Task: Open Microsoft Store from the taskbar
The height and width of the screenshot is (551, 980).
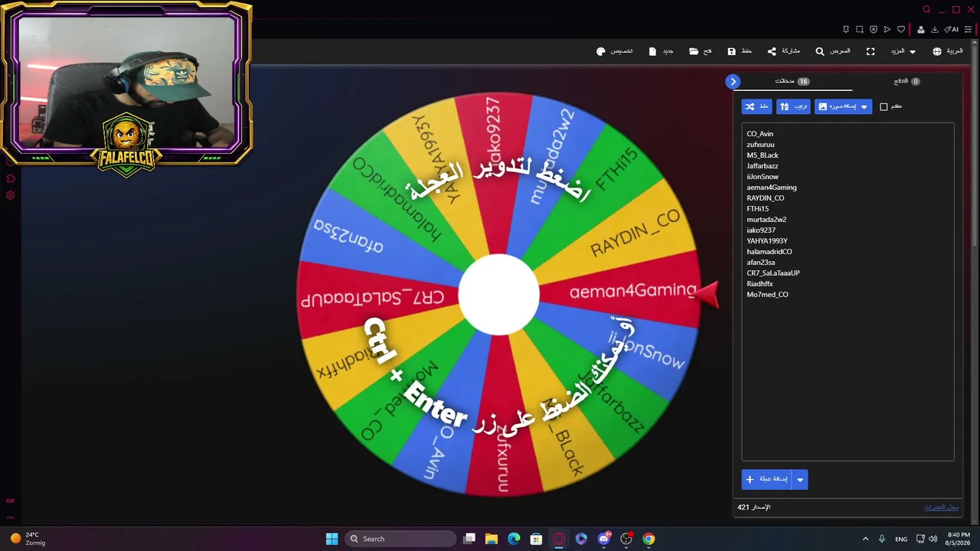Action: (x=536, y=539)
